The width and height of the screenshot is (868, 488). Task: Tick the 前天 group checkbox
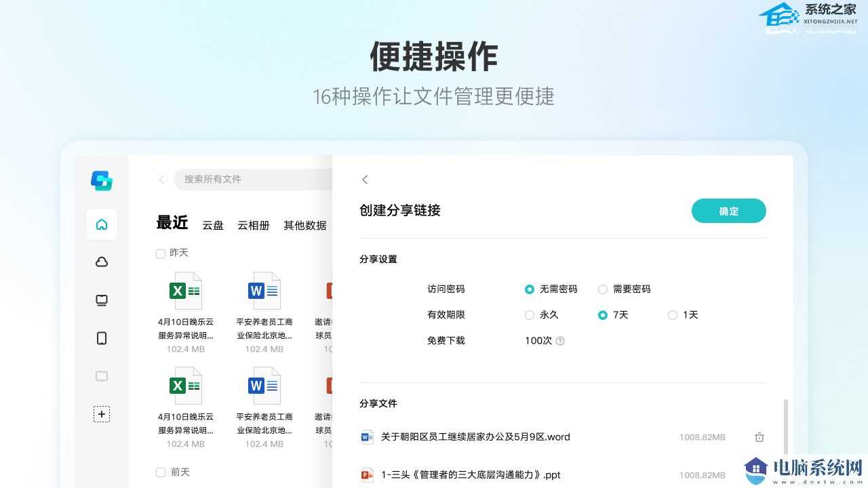pyautogui.click(x=161, y=472)
